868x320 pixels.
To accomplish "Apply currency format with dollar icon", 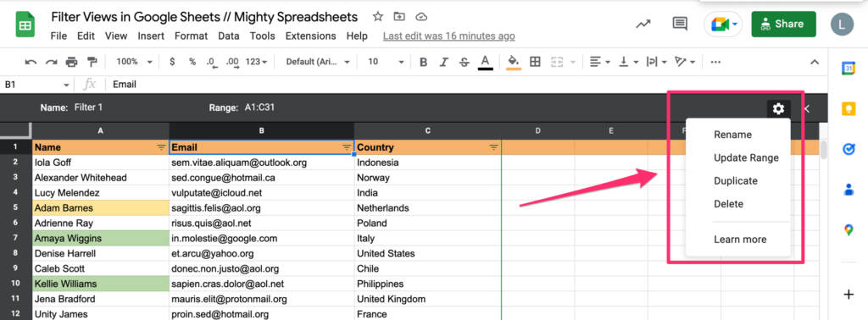I will point(172,62).
